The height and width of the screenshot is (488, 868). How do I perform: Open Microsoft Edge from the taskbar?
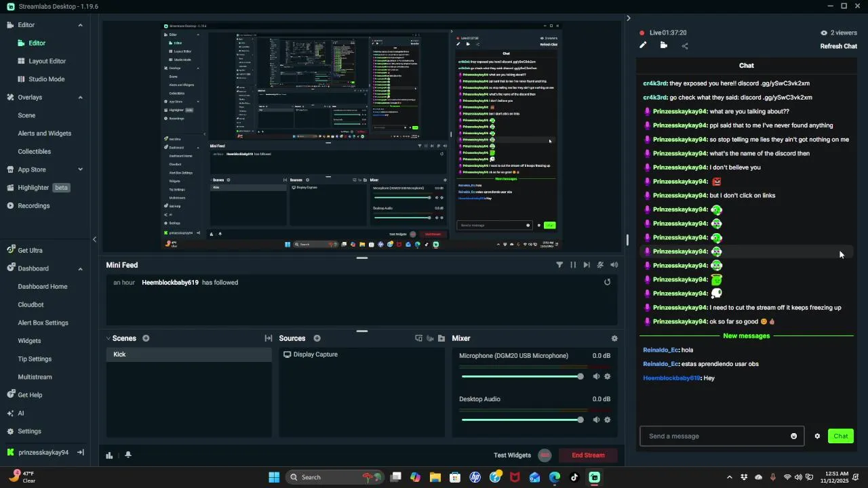tap(555, 477)
